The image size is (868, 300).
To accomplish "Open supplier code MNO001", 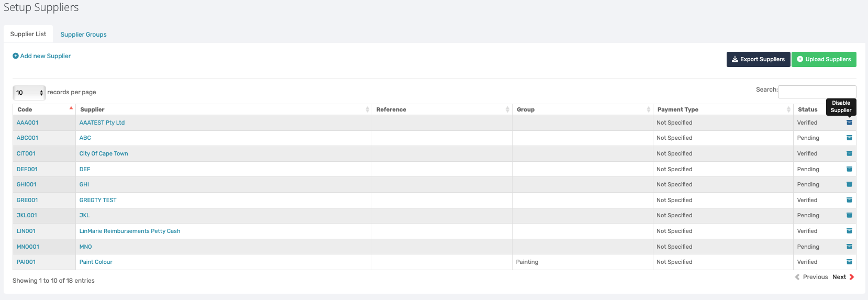I will tap(28, 247).
